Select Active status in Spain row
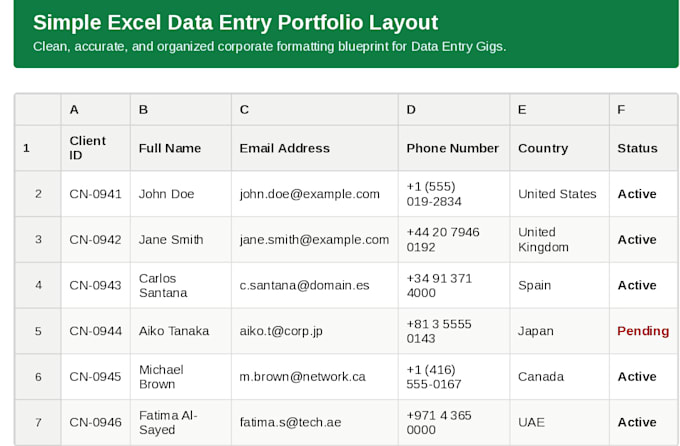The image size is (680, 446). [x=644, y=285]
